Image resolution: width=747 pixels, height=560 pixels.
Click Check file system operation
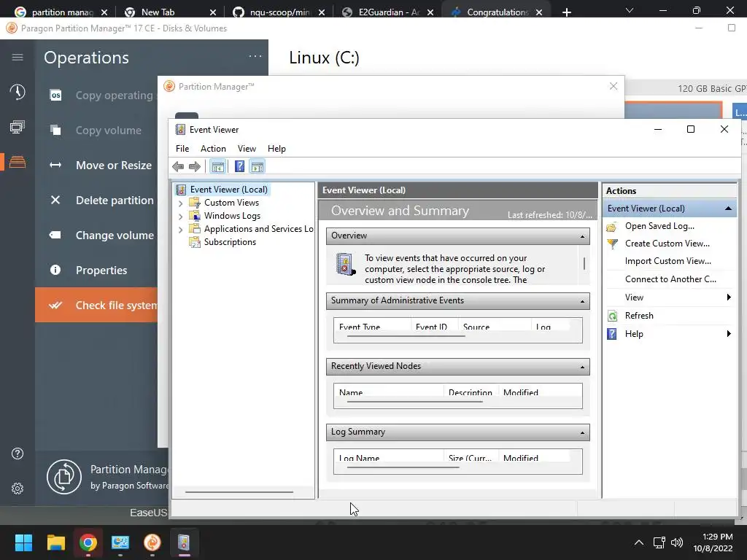coord(96,305)
